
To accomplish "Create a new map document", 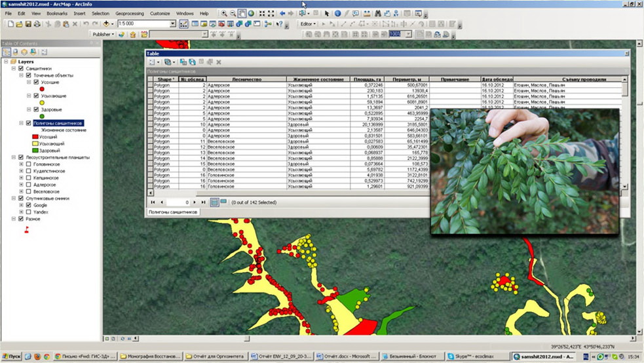I will pos(10,24).
